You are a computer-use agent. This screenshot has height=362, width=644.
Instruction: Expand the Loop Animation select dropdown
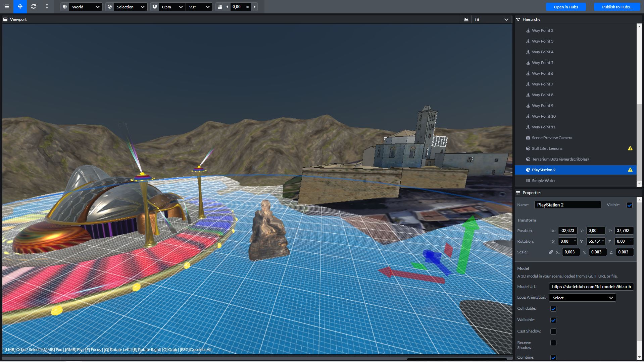[582, 298]
